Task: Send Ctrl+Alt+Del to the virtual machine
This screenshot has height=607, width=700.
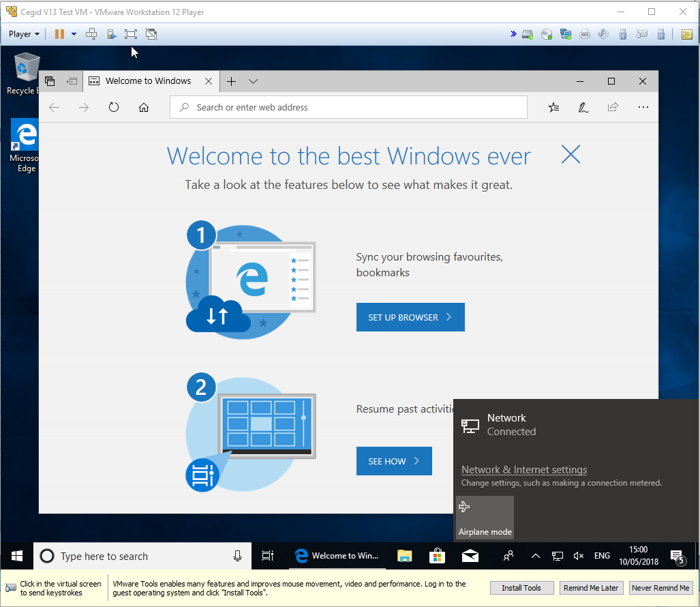Action: pyautogui.click(x=91, y=34)
